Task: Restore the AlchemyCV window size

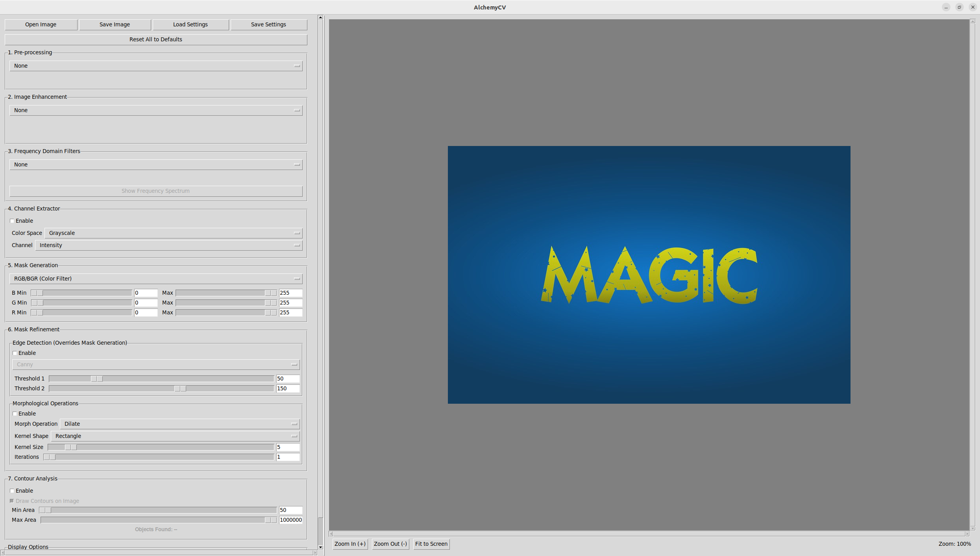Action: (x=959, y=7)
